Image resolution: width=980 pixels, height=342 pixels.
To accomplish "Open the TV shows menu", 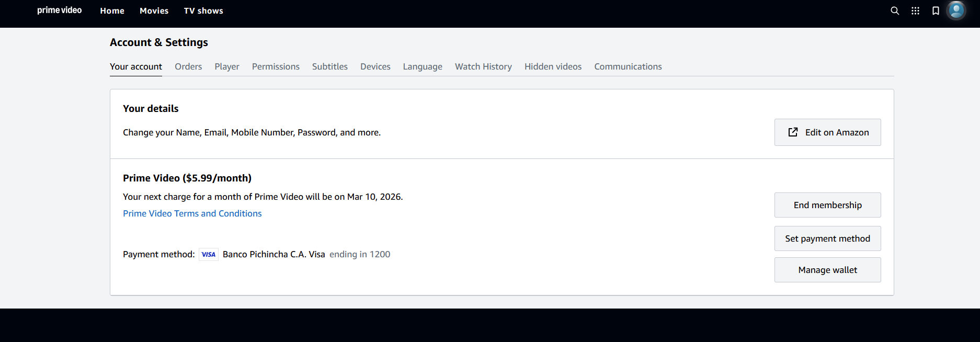I will [x=203, y=11].
